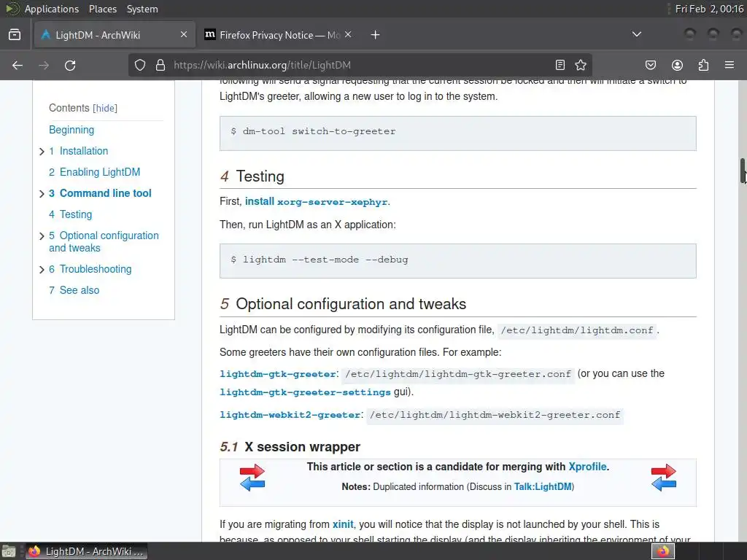Open the Applications menu

(x=52, y=9)
